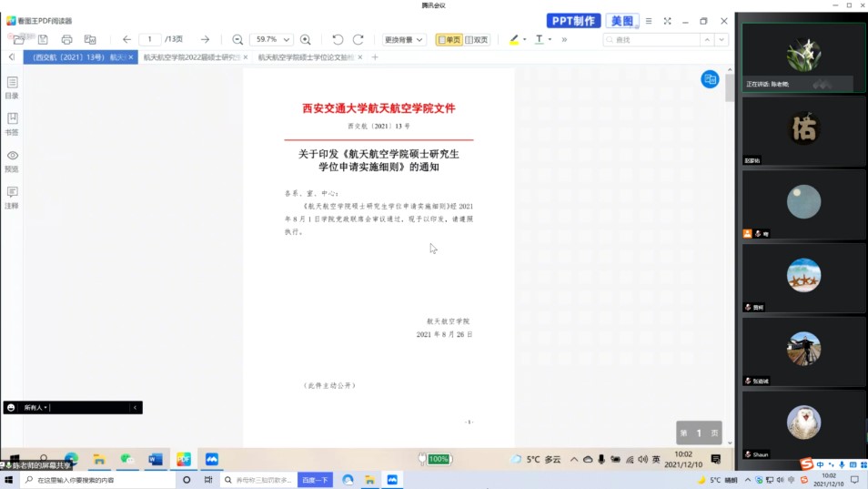The image size is (868, 489).
Task: Switch to 单页 single page view
Action: pyautogui.click(x=449, y=39)
